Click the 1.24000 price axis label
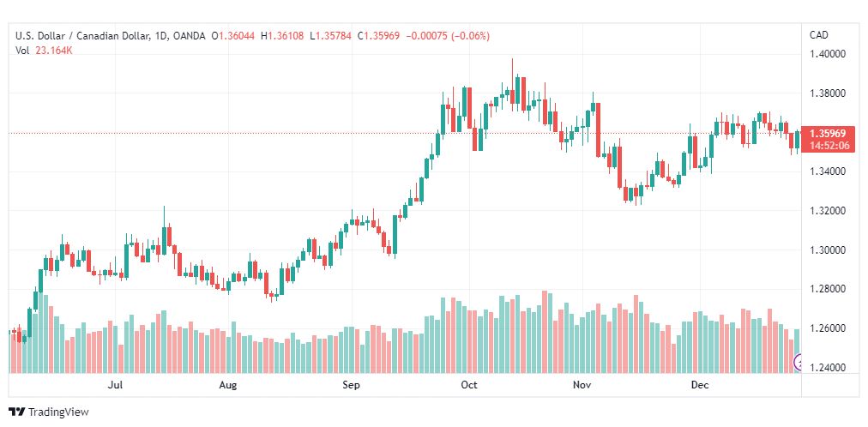Viewport: 868px width, 427px height. (x=829, y=369)
